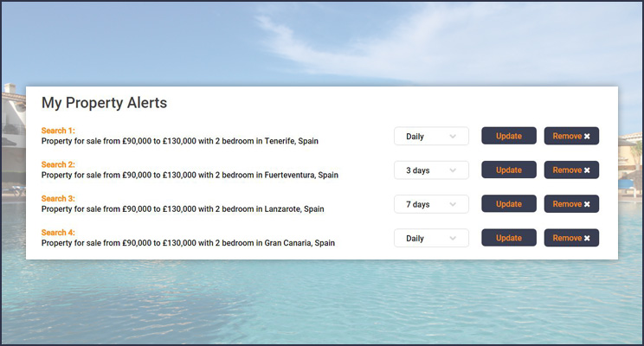Select the Search 4: label

click(58, 233)
